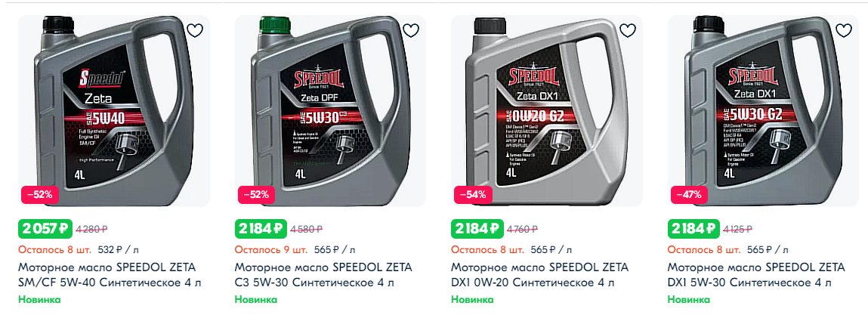The width and height of the screenshot is (868, 318).
Task: Open the Zeta DX1 5W30 G2 canister image
Action: pyautogui.click(x=764, y=110)
